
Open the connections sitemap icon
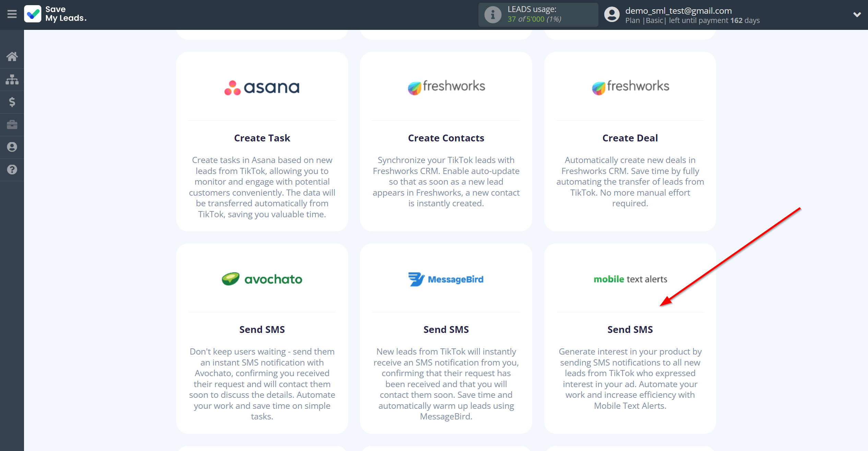[12, 79]
